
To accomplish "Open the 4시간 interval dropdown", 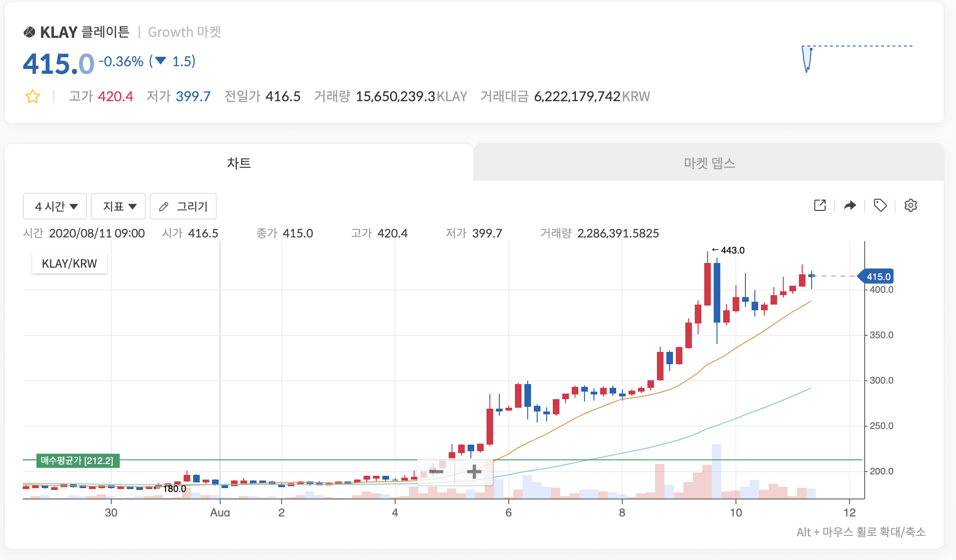I will click(x=55, y=207).
